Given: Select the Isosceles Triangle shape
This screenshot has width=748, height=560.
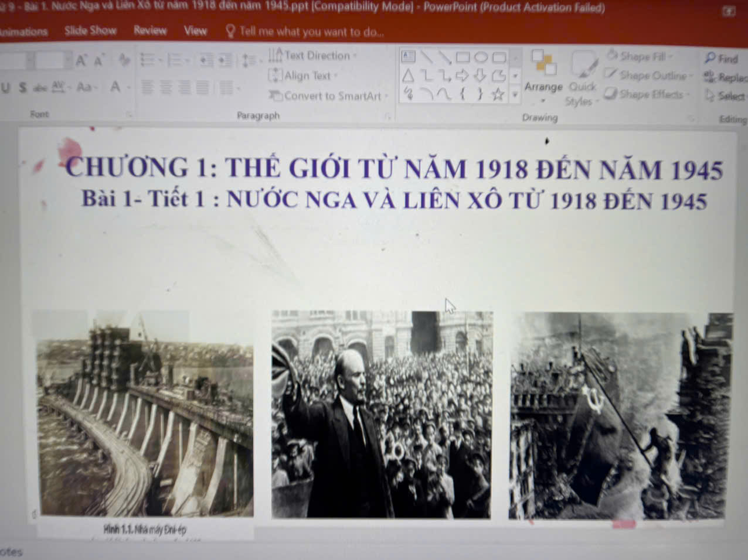Looking at the screenshot, I should (409, 76).
